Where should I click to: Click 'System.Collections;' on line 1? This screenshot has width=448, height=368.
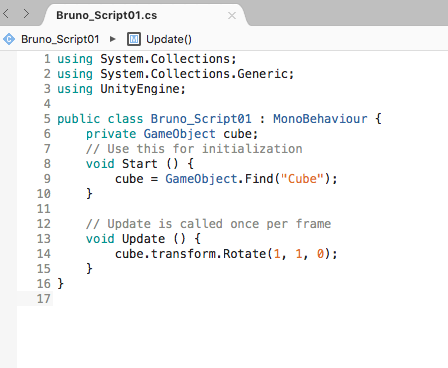(x=169, y=59)
